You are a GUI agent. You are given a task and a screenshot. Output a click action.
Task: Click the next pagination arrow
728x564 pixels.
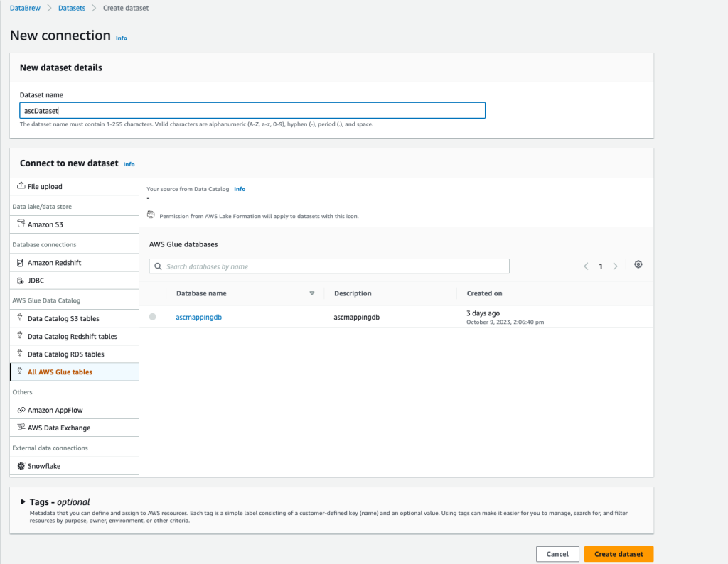click(616, 265)
